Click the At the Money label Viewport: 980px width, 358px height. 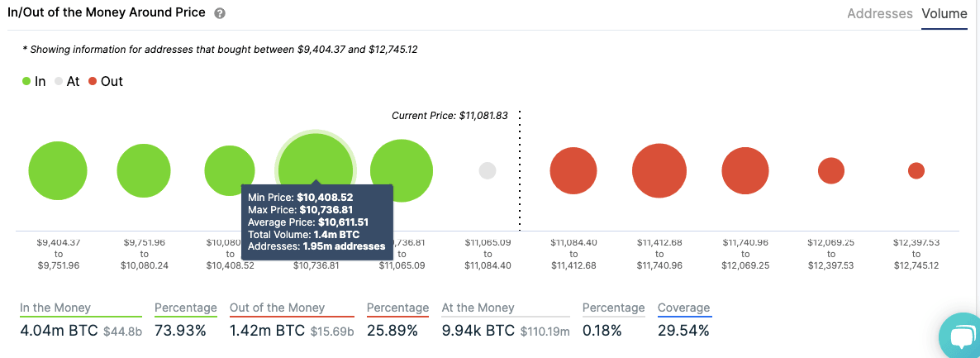coord(478,308)
